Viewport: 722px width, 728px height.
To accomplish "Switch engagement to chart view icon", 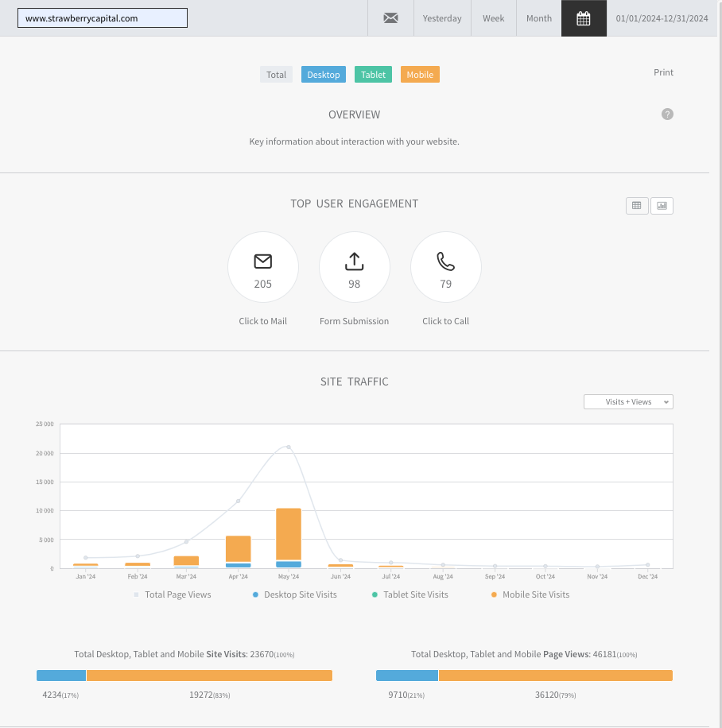I will pyautogui.click(x=662, y=206).
